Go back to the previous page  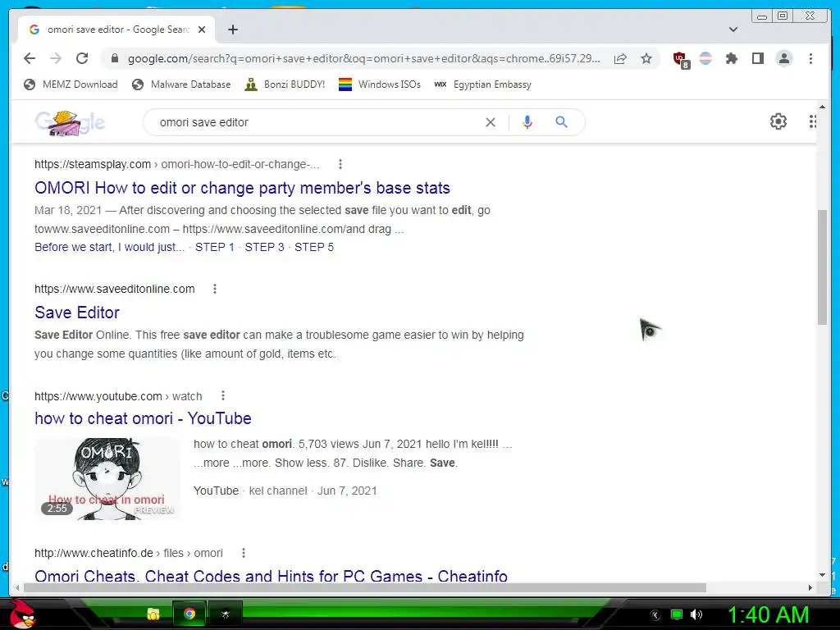coord(30,58)
